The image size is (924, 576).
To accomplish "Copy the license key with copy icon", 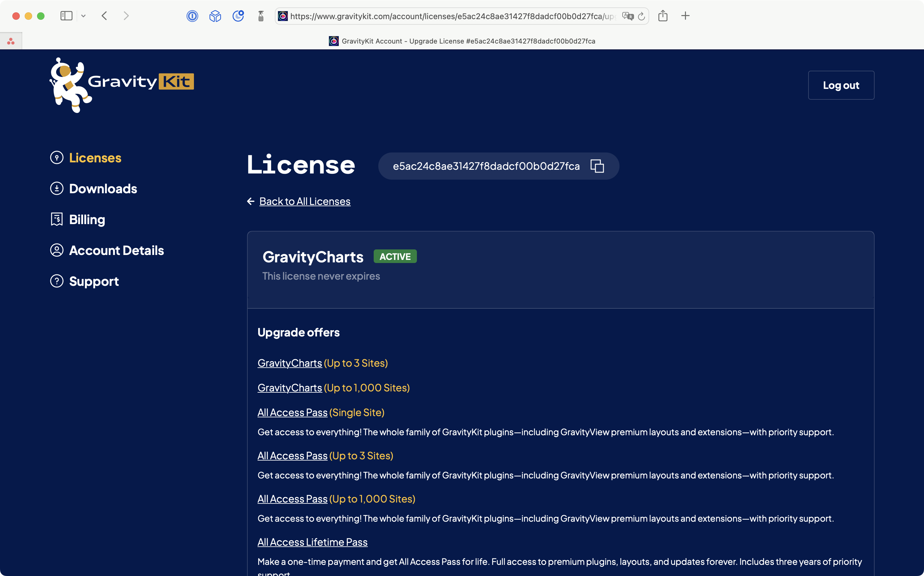I will click(597, 166).
